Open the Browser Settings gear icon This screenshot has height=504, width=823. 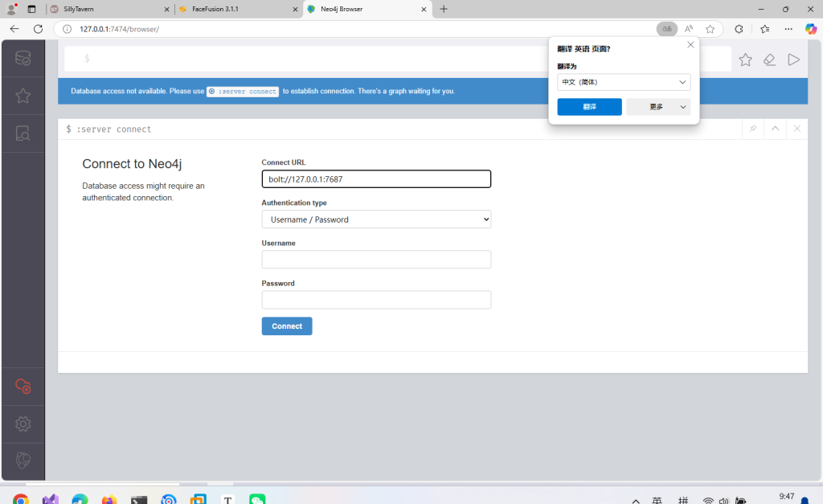click(23, 424)
